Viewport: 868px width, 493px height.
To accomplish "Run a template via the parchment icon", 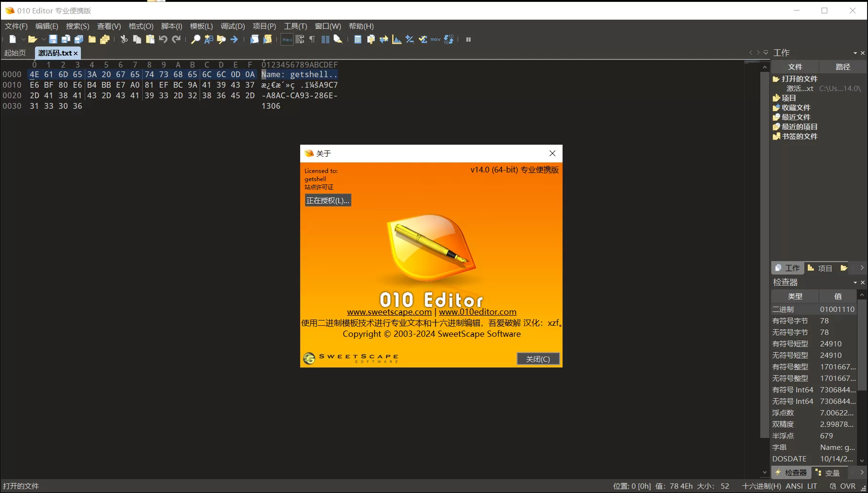I will (268, 39).
